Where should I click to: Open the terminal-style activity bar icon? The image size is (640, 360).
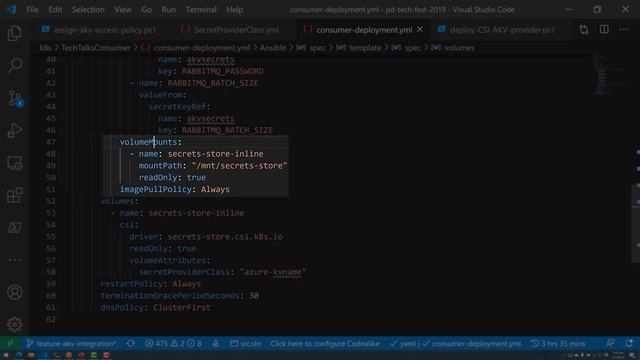click(x=15, y=227)
